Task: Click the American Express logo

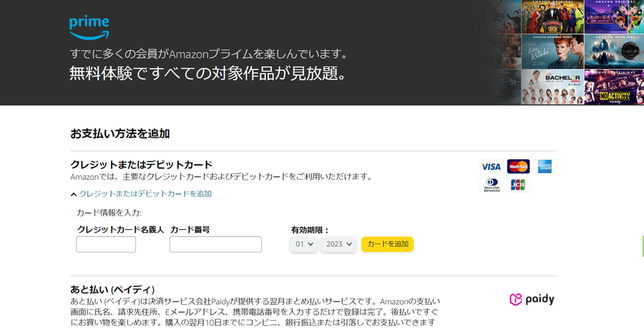Action: point(545,166)
